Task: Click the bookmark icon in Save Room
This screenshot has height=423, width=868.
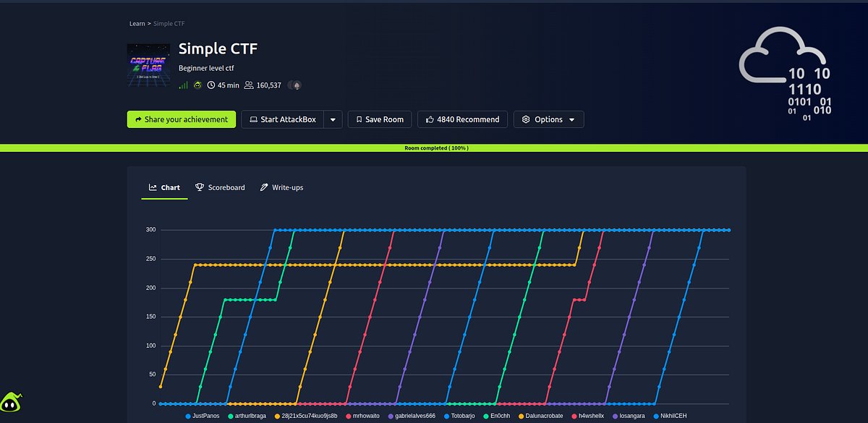Action: (x=359, y=119)
